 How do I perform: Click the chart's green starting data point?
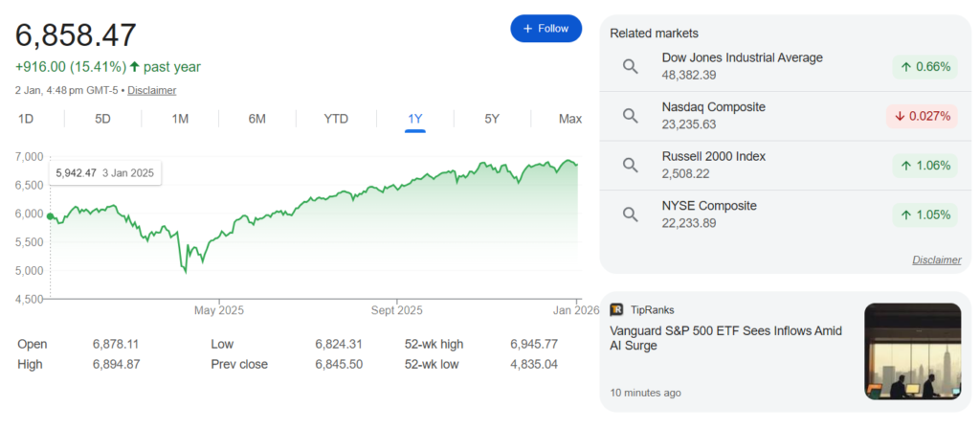click(50, 216)
